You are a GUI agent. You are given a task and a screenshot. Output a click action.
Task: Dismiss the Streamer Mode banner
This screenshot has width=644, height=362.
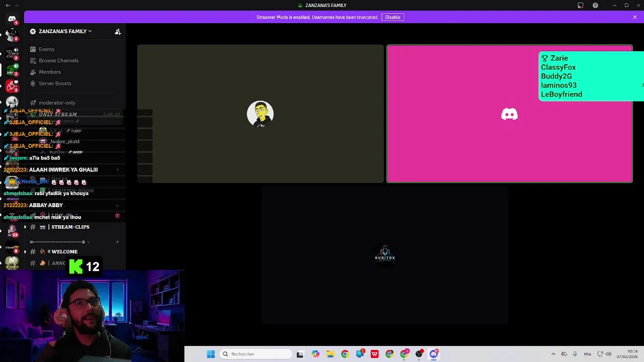(635, 17)
